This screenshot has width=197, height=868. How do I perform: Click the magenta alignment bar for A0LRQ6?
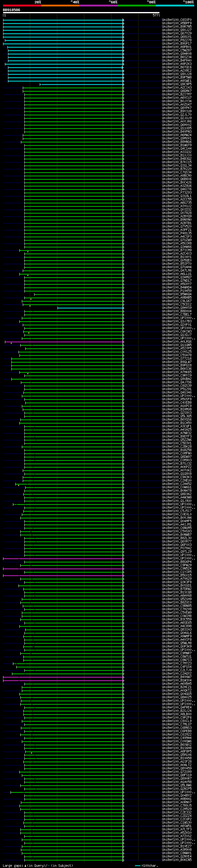(x=64, y=342)
